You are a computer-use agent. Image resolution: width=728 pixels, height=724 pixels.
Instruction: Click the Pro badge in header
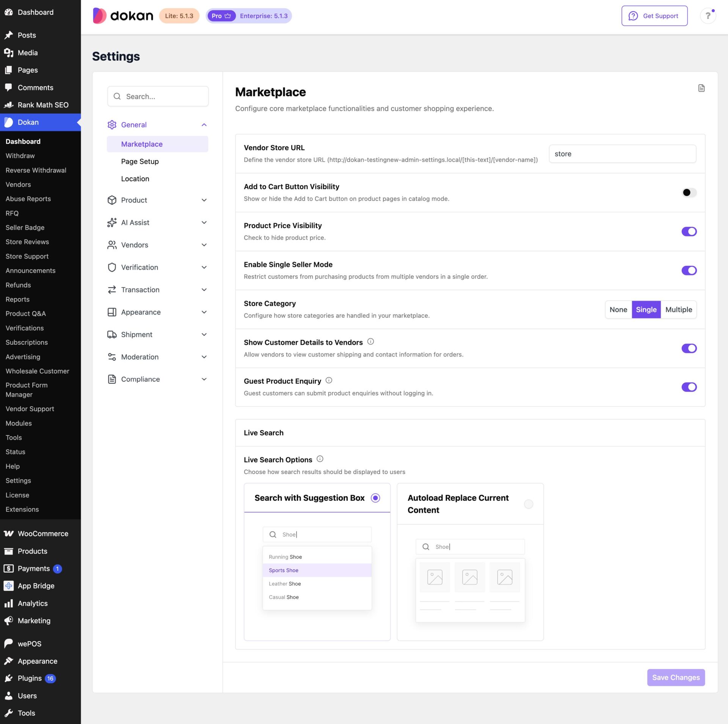(221, 16)
